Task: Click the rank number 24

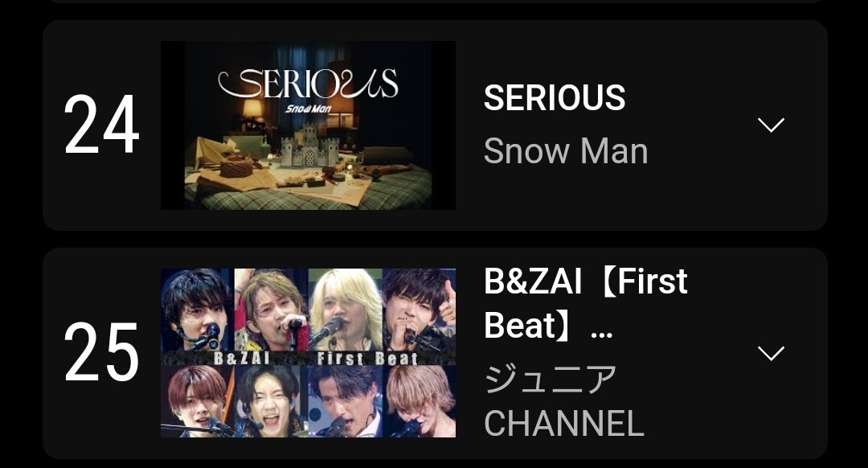Action: (101, 125)
